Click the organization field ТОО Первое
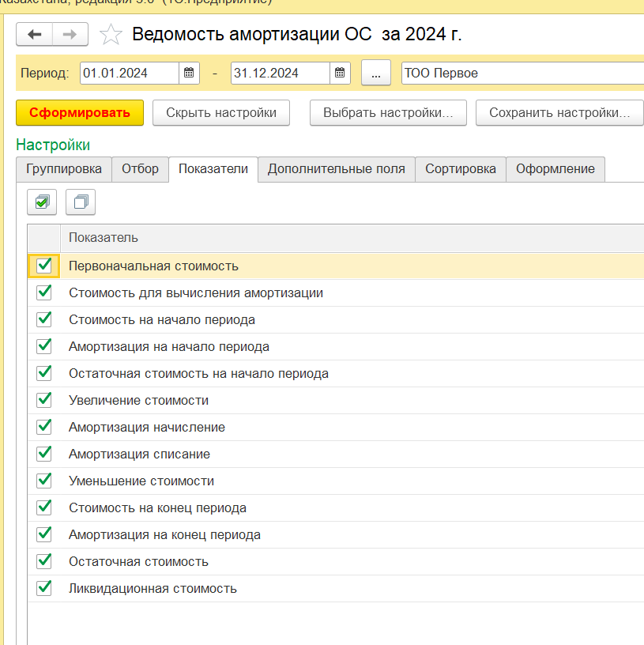Screen dimensions: 644x645 click(x=522, y=74)
